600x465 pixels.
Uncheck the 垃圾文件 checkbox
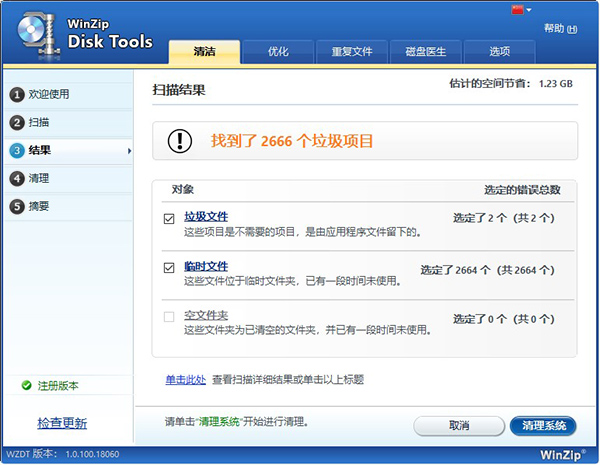pos(169,217)
